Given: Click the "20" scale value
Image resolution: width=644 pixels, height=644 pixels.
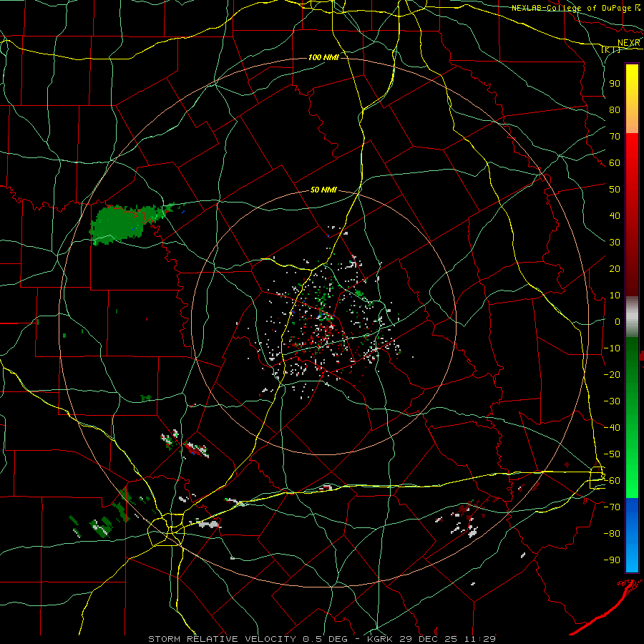Looking at the screenshot, I should (x=615, y=268).
